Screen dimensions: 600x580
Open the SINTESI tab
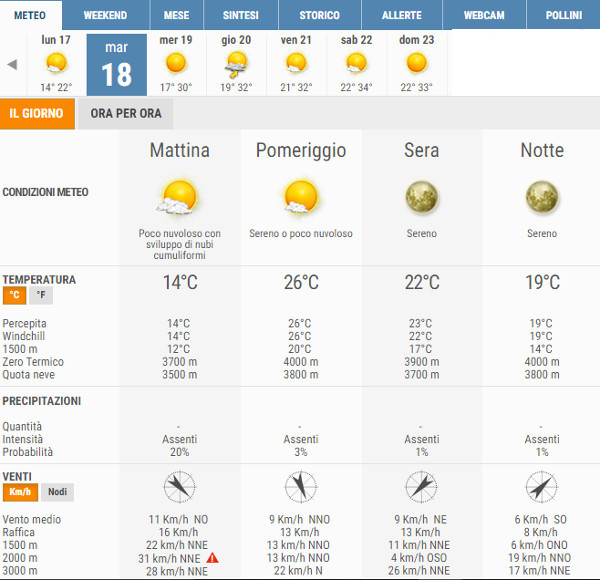pos(241,15)
